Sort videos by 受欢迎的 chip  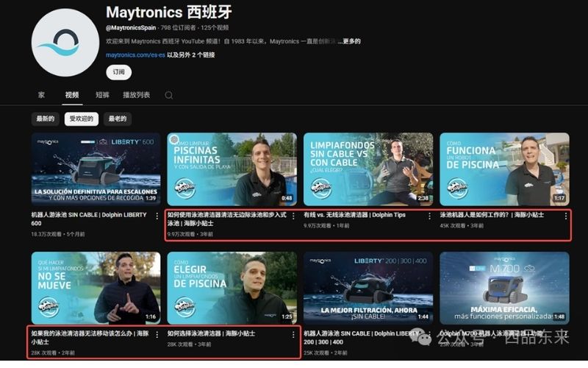(82, 118)
